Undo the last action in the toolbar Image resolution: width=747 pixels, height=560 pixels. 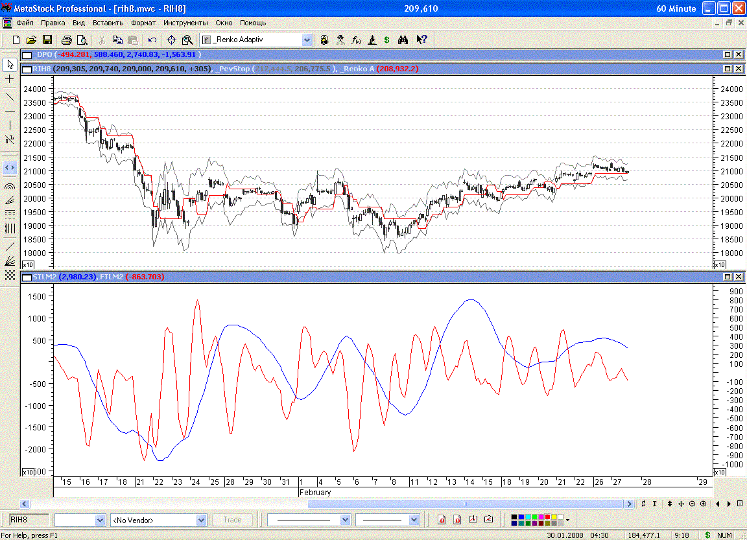pos(152,40)
